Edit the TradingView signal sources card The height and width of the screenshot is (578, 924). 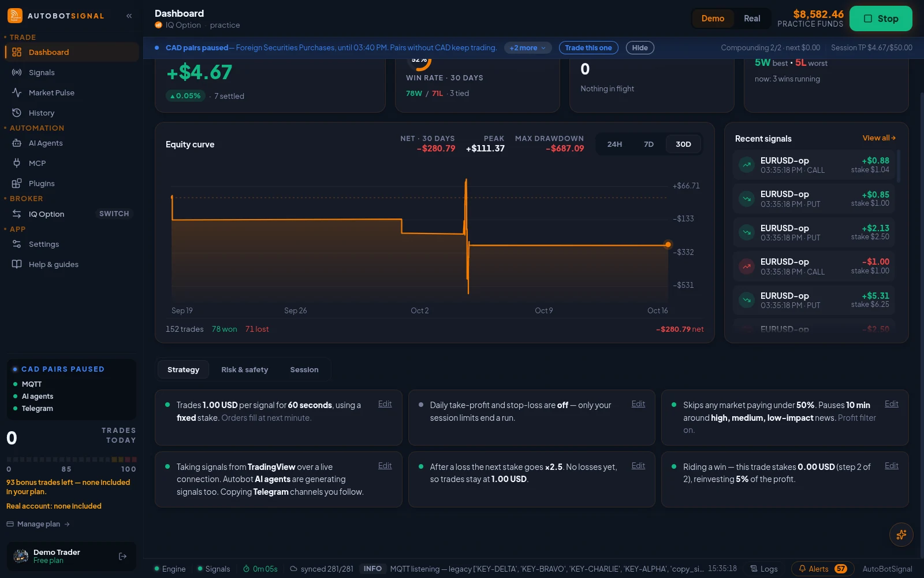[x=385, y=466]
